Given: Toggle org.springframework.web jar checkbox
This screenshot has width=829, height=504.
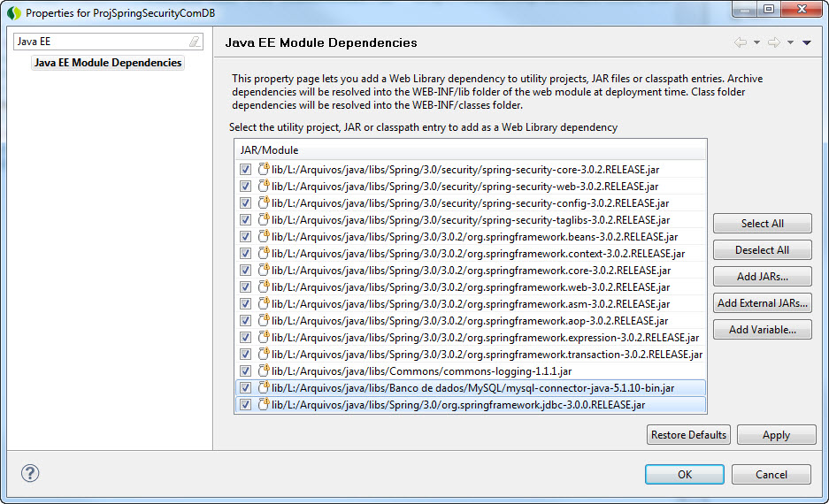Looking at the screenshot, I should [x=245, y=287].
